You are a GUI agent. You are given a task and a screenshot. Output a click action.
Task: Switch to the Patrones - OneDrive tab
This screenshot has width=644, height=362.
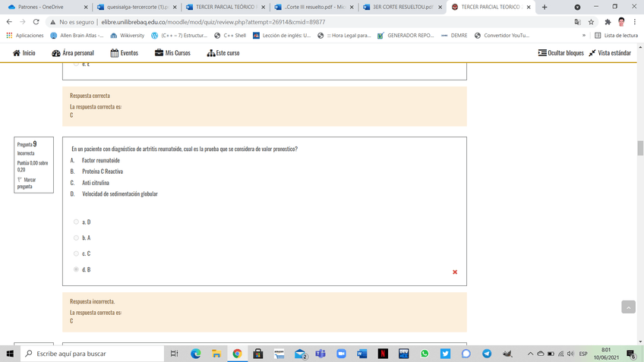(45, 7)
